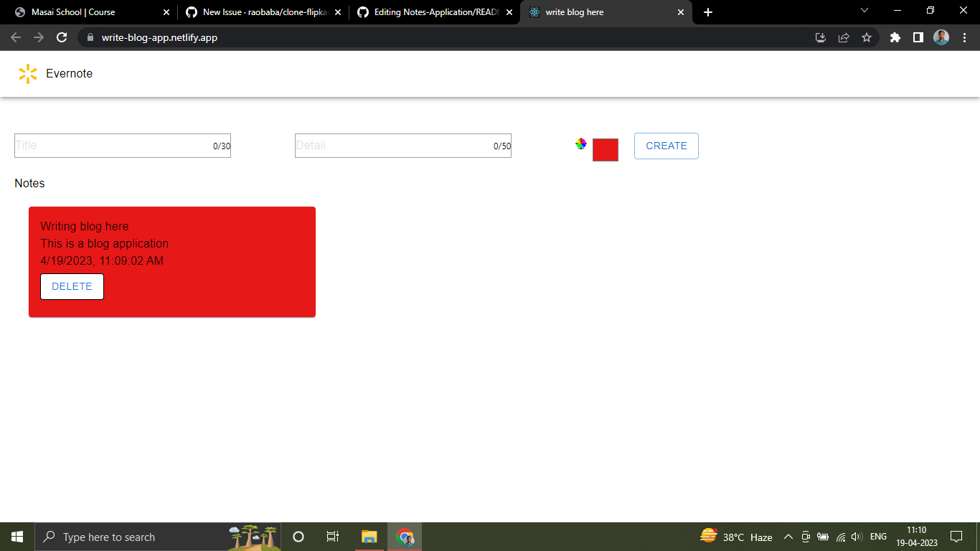Image resolution: width=980 pixels, height=551 pixels.
Task: Click the install app icon in address bar
Action: click(821, 37)
